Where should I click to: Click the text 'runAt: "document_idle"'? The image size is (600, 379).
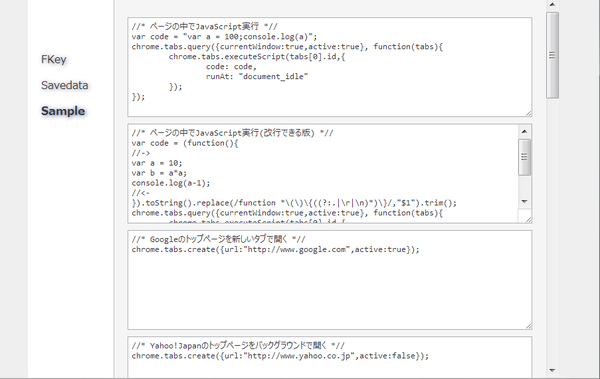tap(257, 77)
